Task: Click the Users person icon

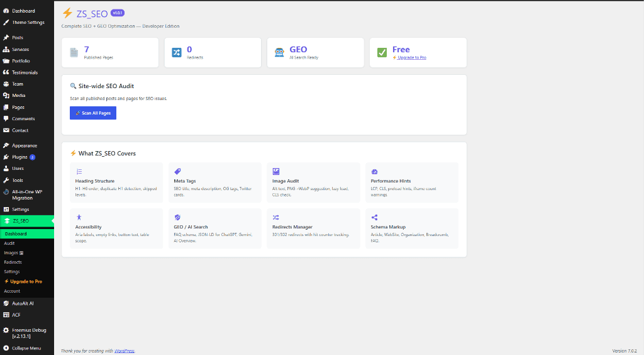Action: click(x=6, y=169)
